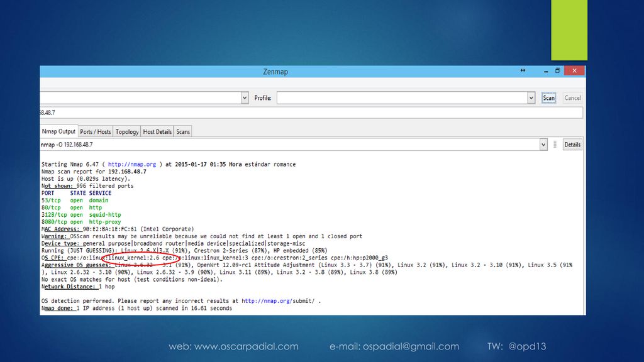Restore the Zenmap window size
This screenshot has height=362, width=644.
[557, 70]
